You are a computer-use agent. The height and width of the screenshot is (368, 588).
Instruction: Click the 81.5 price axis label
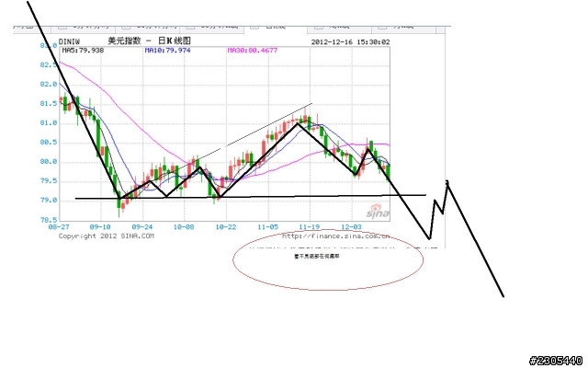(49, 104)
